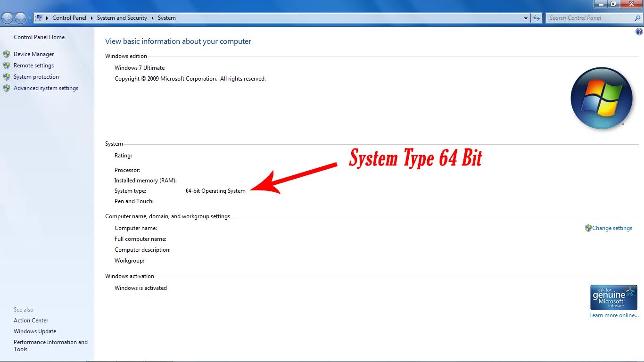Click the Forward navigation arrow button

point(20,18)
